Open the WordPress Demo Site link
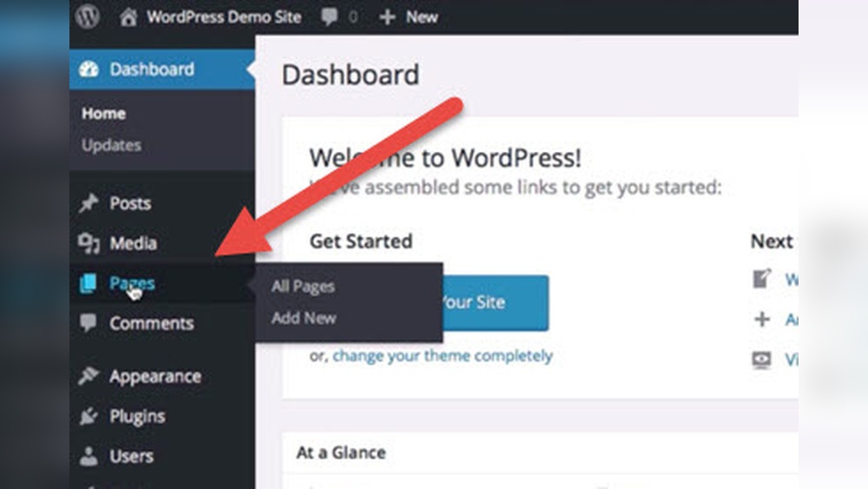Image resolution: width=868 pixels, height=489 pixels. tap(224, 17)
